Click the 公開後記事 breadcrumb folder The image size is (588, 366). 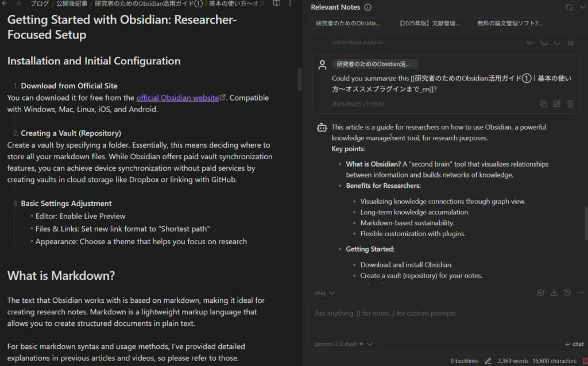[72, 4]
